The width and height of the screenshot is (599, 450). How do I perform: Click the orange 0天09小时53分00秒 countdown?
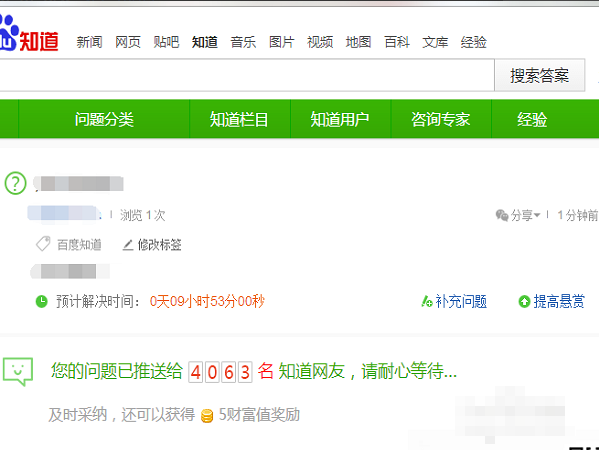[207, 301]
